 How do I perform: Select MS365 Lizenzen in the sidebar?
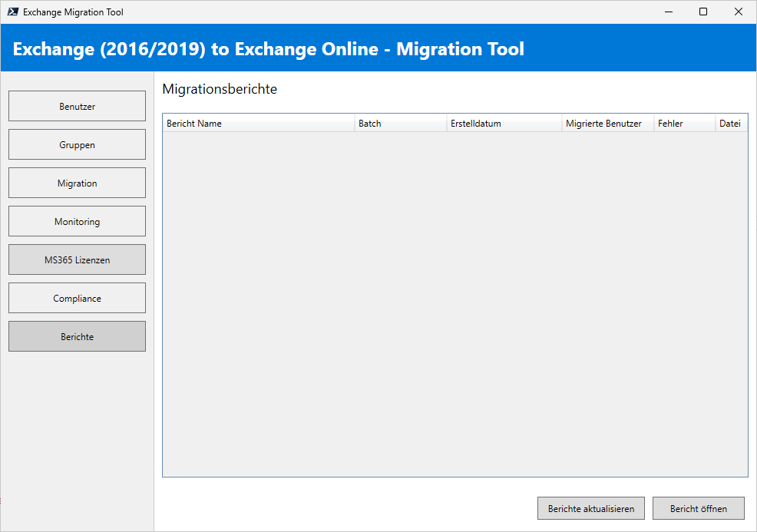[x=77, y=259]
